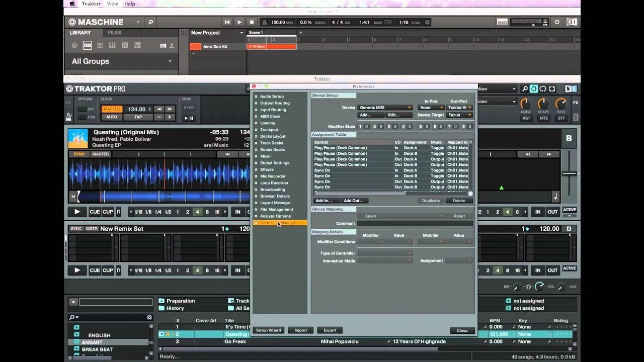The height and width of the screenshot is (362, 644).
Task: Switch to Maschine LIBRARY tab
Action: 80,33
